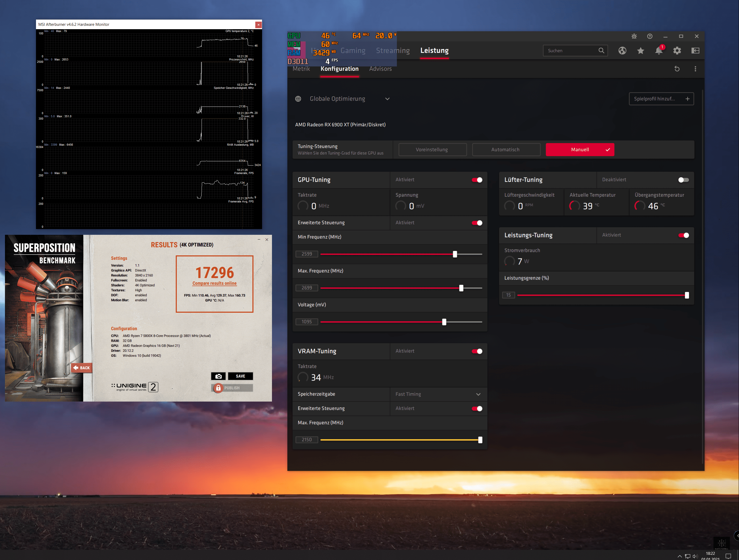Open the Metrik sub-tab
This screenshot has height=560, width=739.
click(x=301, y=69)
